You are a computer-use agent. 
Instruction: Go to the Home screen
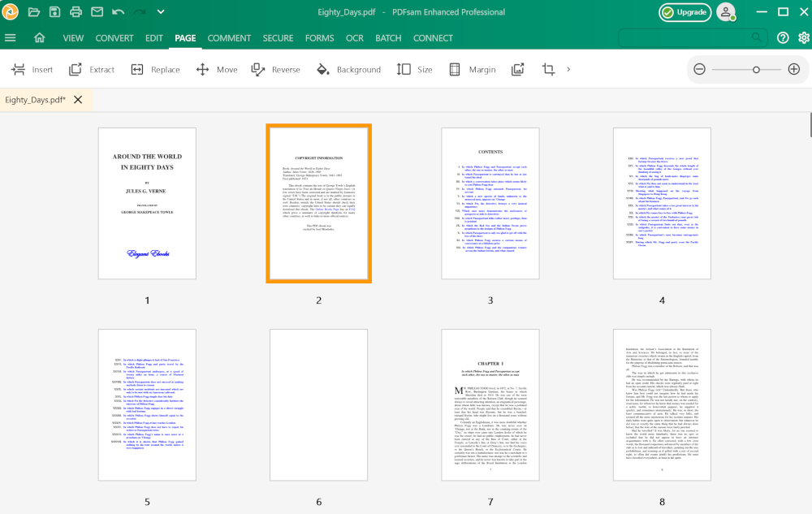click(x=39, y=38)
